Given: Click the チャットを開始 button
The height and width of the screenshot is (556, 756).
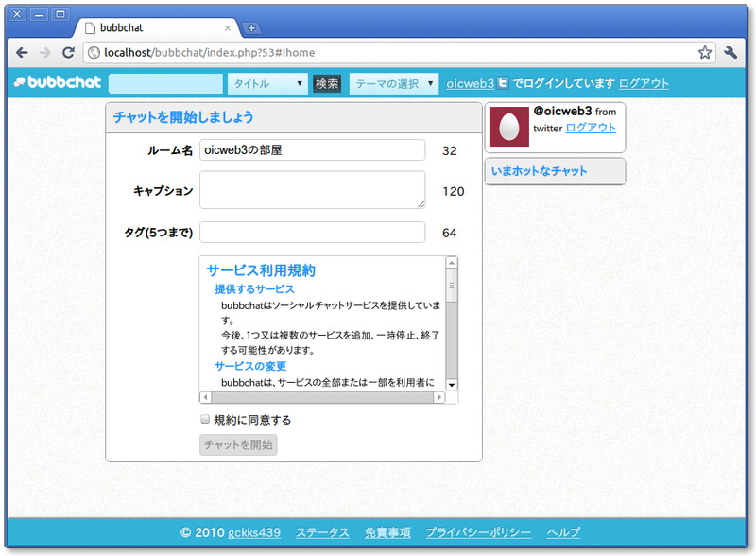Looking at the screenshot, I should coord(238,444).
